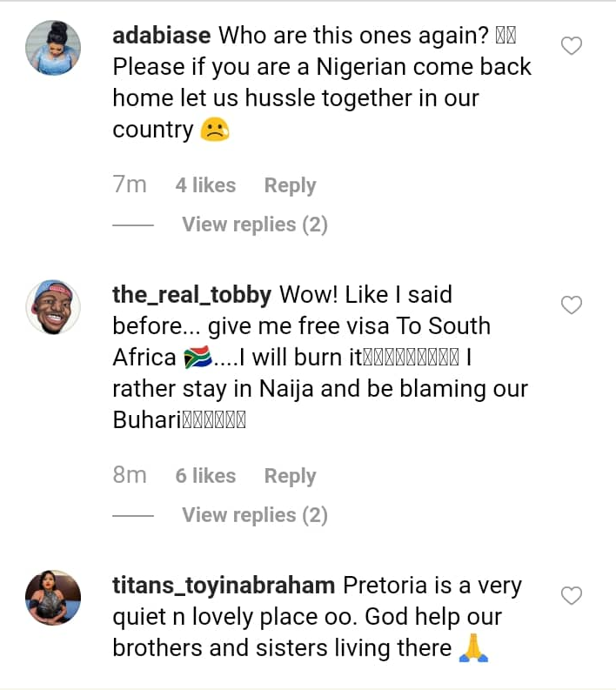This screenshot has width=616, height=690.
Task: Reply to the_real_tobby's comment
Action: pyautogui.click(x=290, y=476)
